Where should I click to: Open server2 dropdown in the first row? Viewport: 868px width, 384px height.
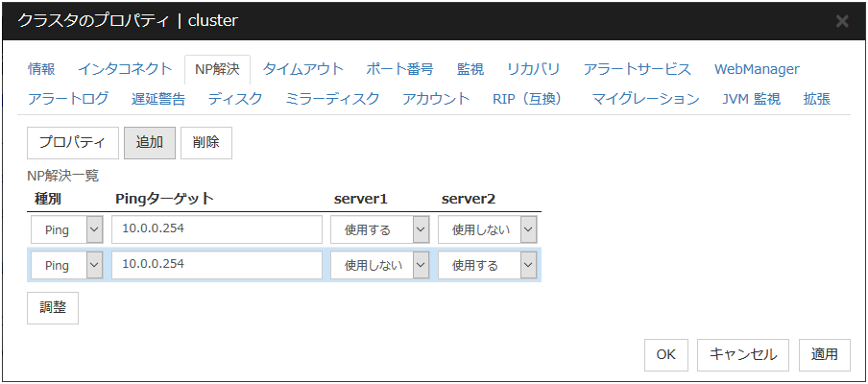coord(487,230)
